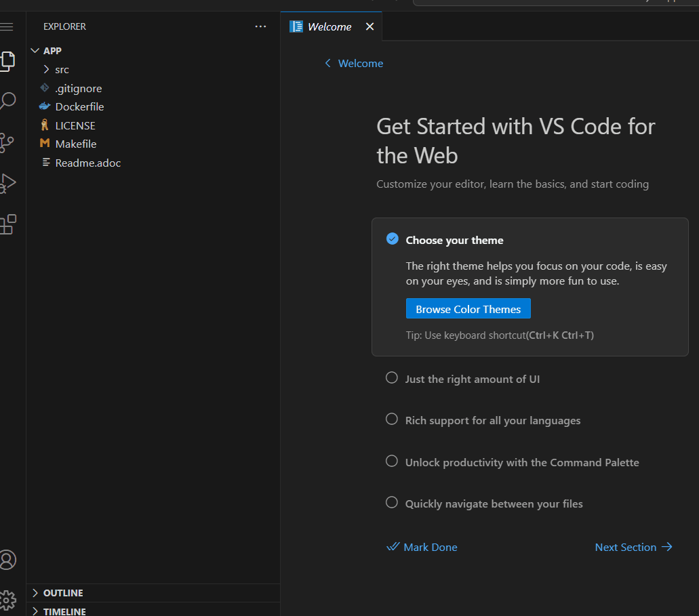Image resolution: width=699 pixels, height=616 pixels.
Task: Collapse the APP root folder section
Action: point(52,51)
